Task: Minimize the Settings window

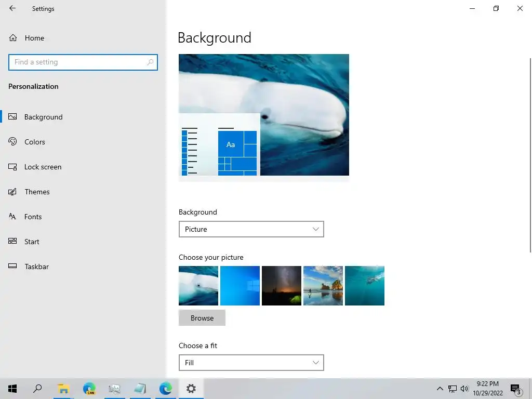Action: (x=472, y=8)
